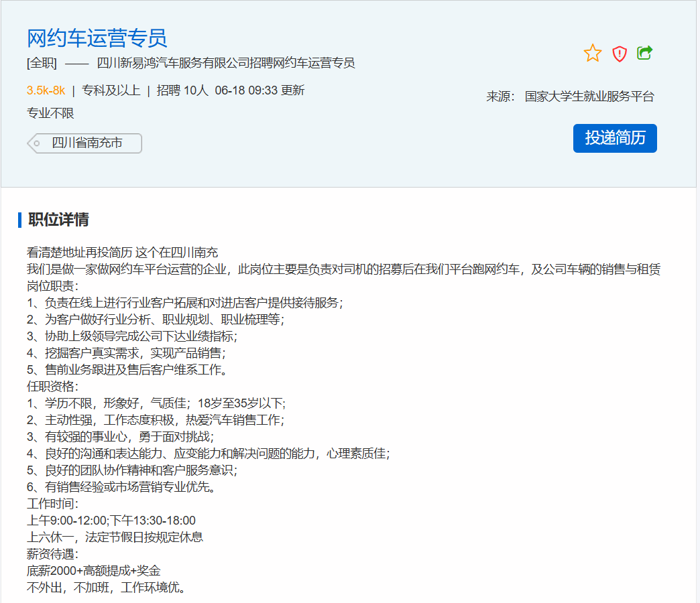700x603 pixels.
Task: Click the 06-18 09:33 更新 timestamp
Action: 259,90
